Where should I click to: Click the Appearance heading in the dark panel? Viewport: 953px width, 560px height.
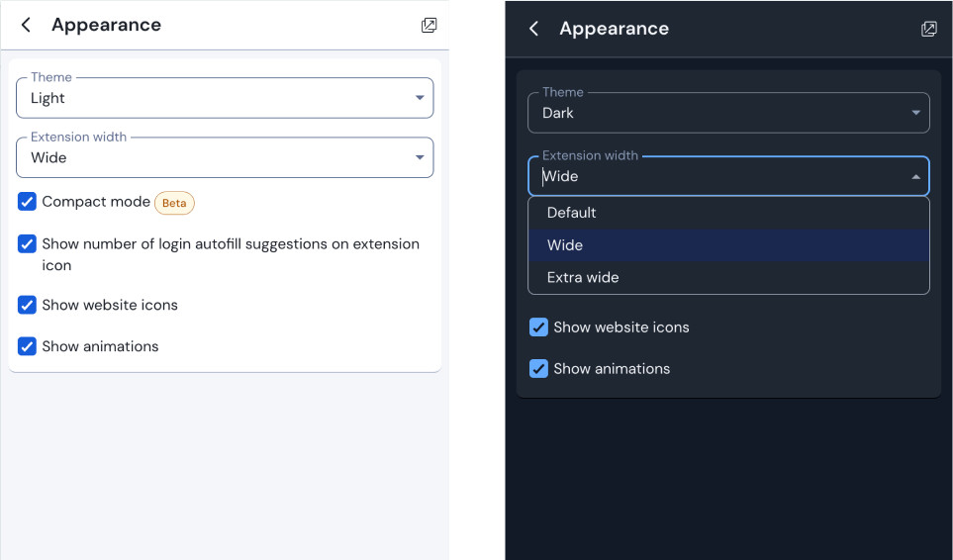(x=614, y=29)
